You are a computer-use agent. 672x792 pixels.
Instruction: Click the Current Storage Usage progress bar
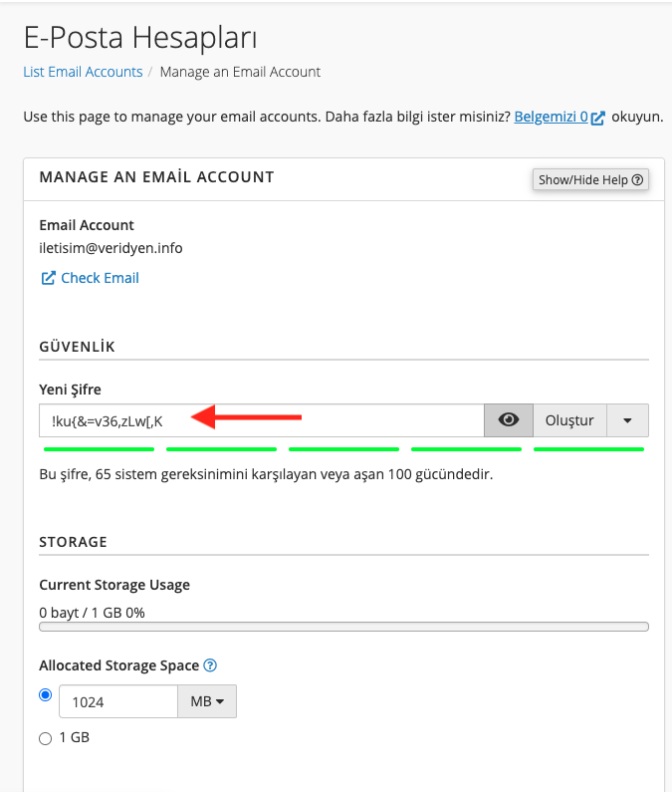click(x=343, y=627)
